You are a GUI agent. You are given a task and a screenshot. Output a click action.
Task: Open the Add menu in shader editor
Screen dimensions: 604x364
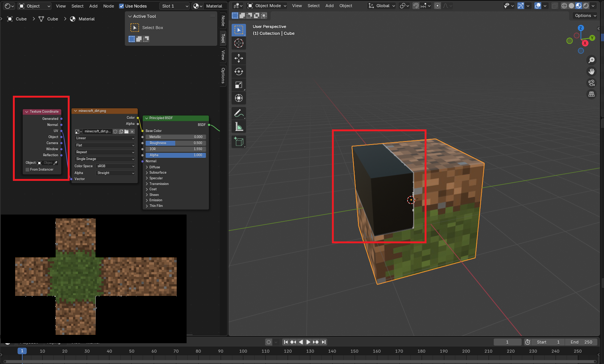pos(93,6)
